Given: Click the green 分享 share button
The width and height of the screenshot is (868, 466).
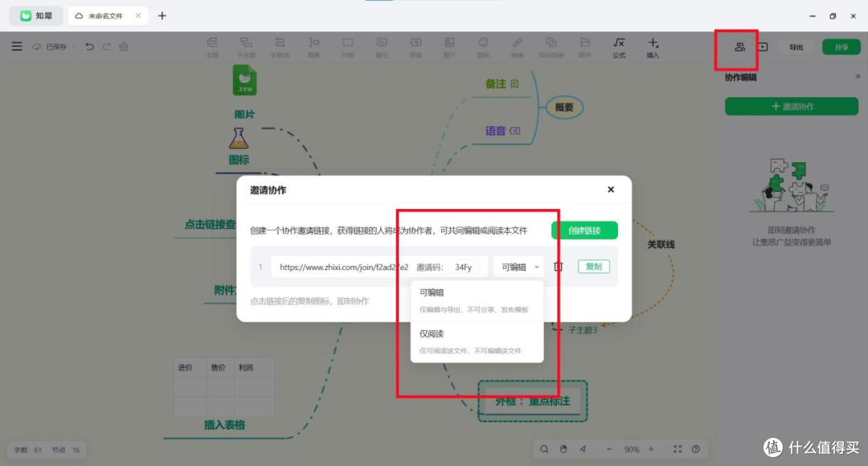Looking at the screenshot, I should point(841,47).
